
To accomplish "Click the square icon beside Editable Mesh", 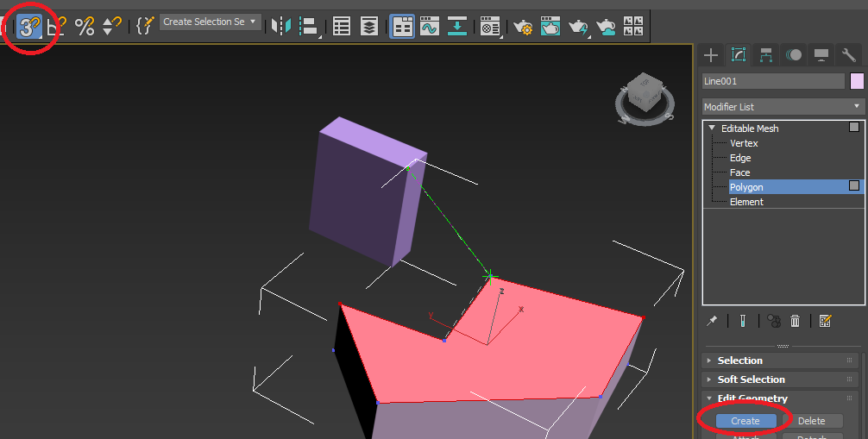I will click(x=854, y=128).
